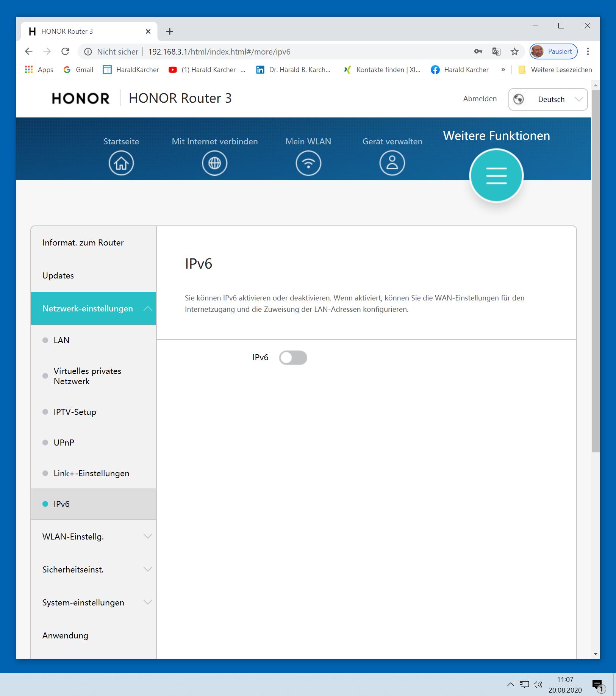Image resolution: width=616 pixels, height=696 pixels.
Task: Open the Gmail bookmark
Action: 78,70
